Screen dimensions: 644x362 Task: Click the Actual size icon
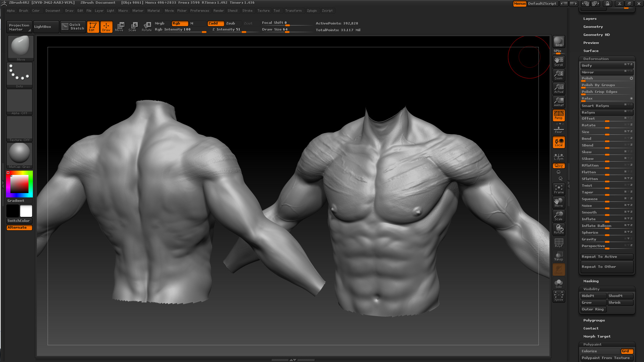pos(559,88)
